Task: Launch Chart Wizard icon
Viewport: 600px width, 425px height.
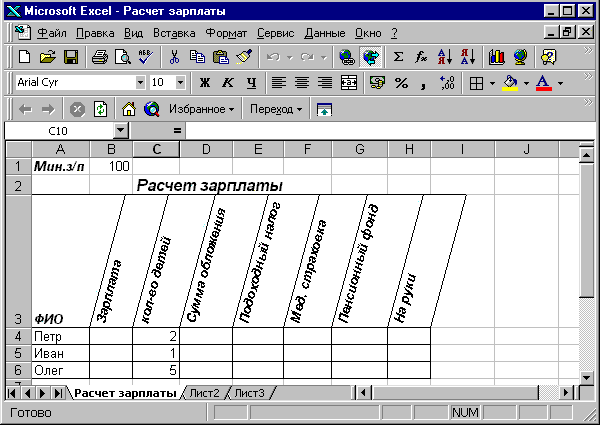Action: (497, 57)
